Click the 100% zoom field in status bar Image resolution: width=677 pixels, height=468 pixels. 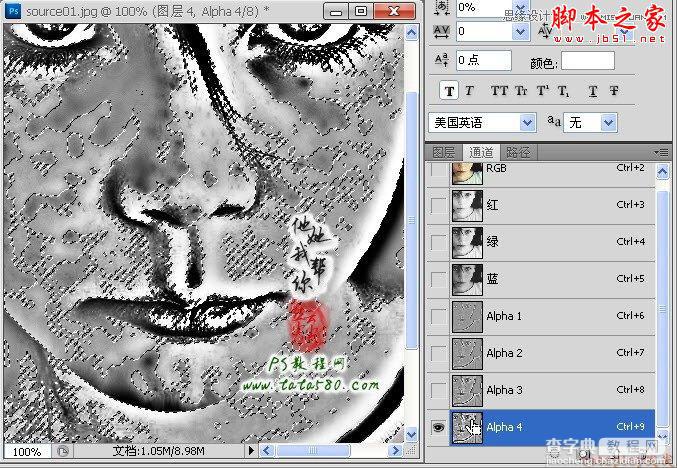pyautogui.click(x=27, y=452)
